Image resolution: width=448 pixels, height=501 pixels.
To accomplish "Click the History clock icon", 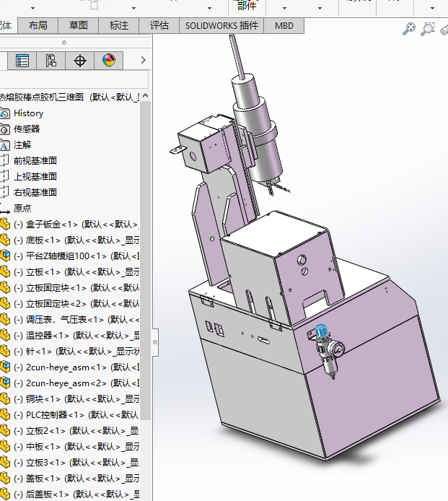I will (5, 113).
